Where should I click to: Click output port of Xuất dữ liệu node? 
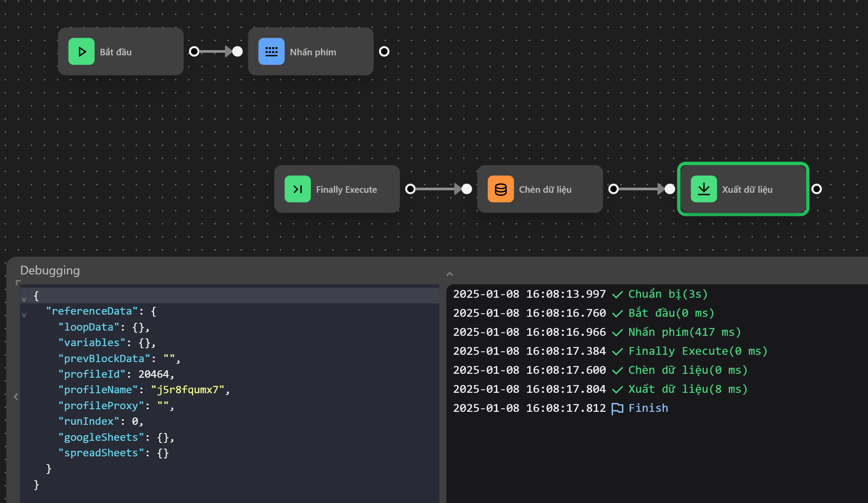coord(817,189)
